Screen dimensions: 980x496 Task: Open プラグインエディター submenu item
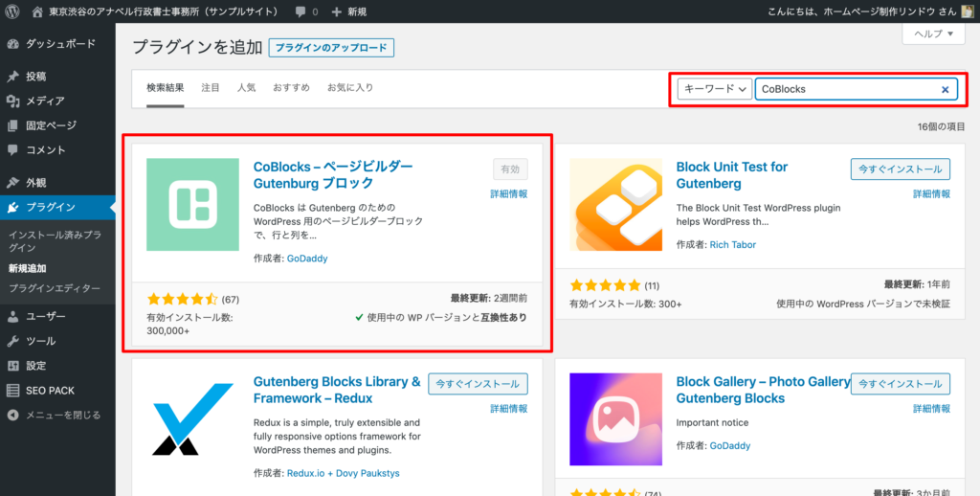click(54, 288)
